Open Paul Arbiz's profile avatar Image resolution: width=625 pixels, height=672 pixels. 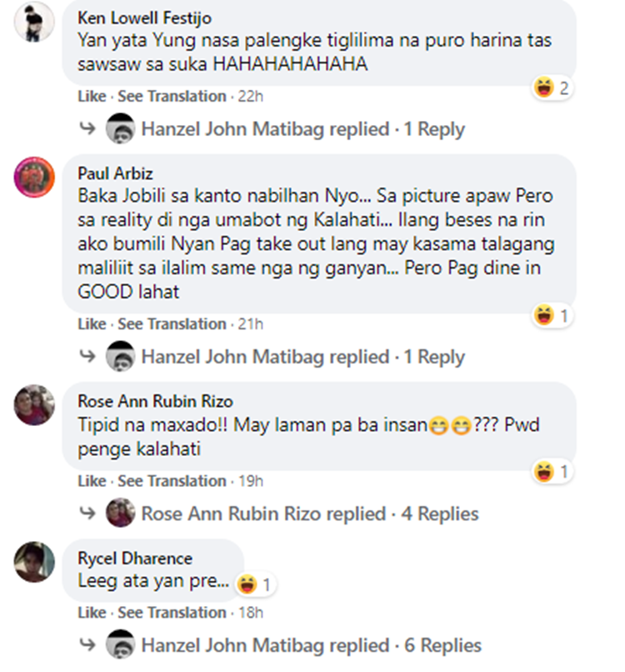pyautogui.click(x=34, y=177)
